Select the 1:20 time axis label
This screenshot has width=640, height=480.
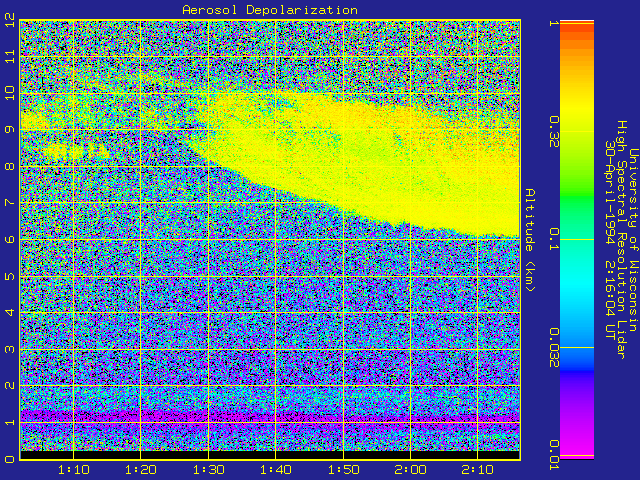pyautogui.click(x=141, y=470)
